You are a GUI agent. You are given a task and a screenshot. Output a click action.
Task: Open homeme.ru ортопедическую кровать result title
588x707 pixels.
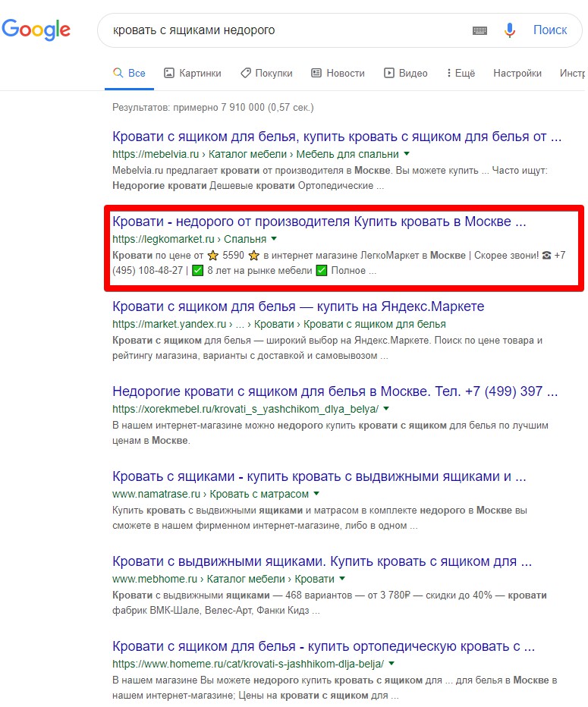pos(323,646)
